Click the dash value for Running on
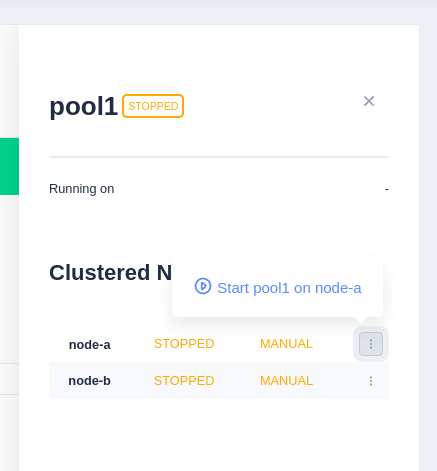Screen dimensions: 437x471 click(387, 189)
